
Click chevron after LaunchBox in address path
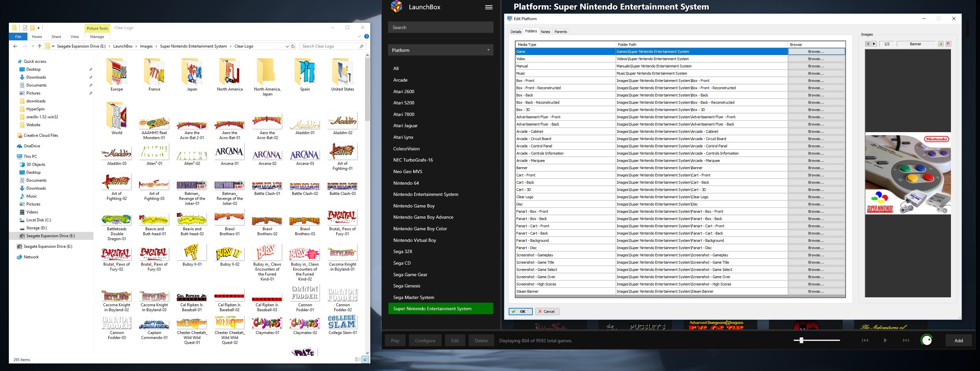tap(136, 46)
